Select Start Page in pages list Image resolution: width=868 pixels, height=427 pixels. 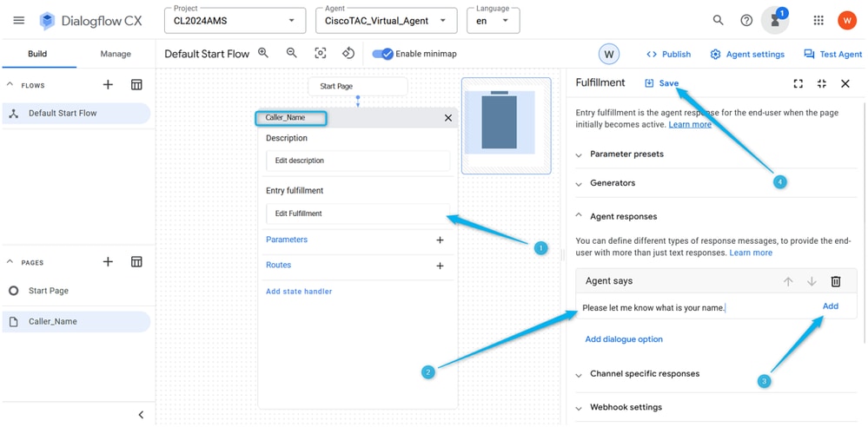click(76, 291)
